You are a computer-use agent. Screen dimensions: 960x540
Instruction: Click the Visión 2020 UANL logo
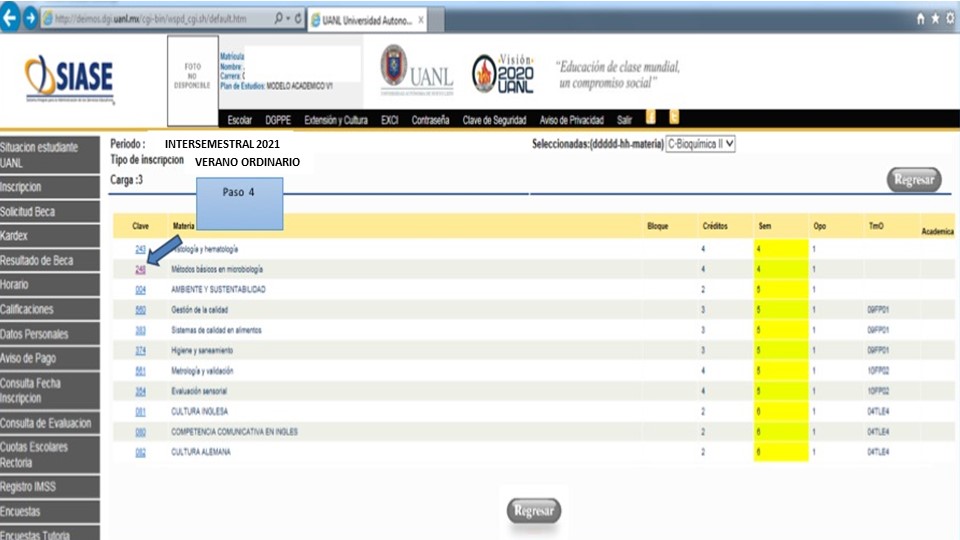(503, 73)
